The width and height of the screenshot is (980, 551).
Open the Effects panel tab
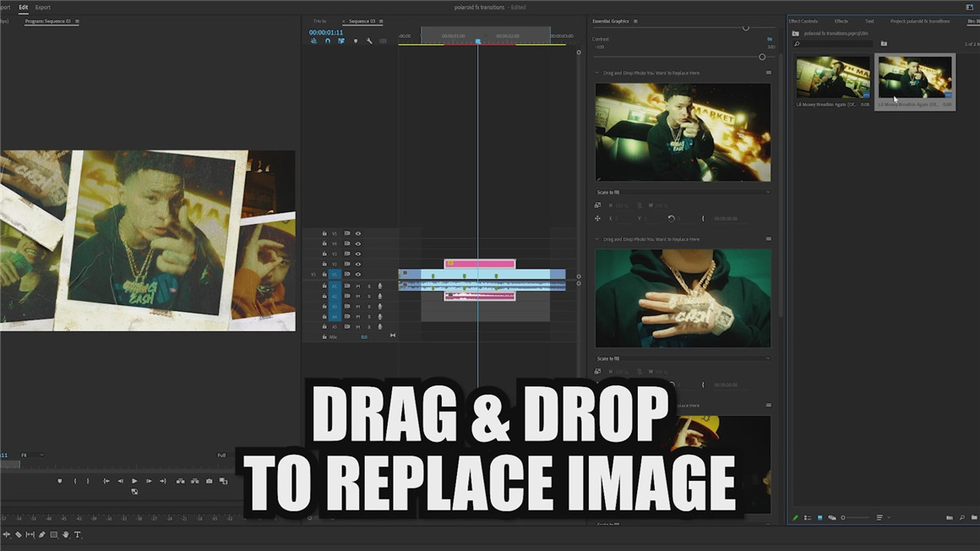[841, 21]
